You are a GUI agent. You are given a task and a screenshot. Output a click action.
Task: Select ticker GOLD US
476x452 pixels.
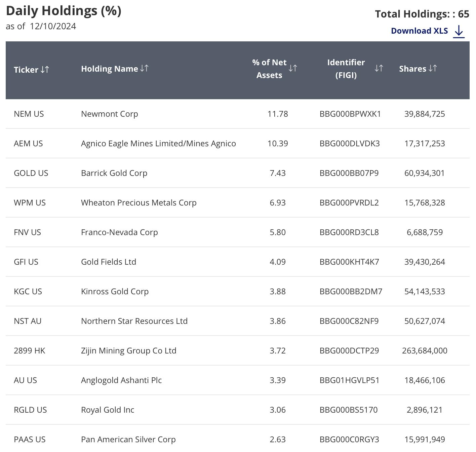click(x=31, y=173)
